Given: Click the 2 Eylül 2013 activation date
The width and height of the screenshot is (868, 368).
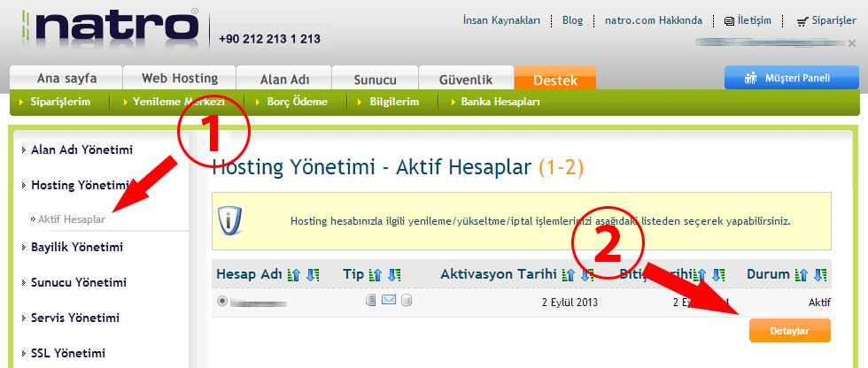Looking at the screenshot, I should click(570, 303).
